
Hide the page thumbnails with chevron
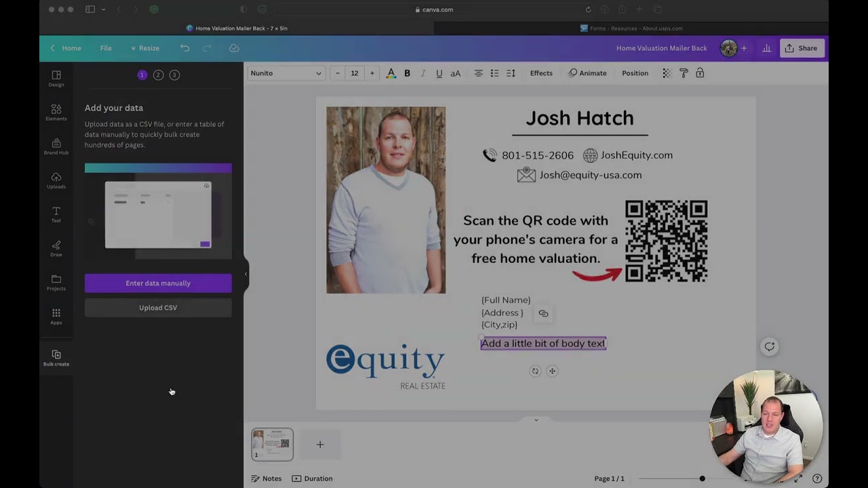click(x=536, y=420)
